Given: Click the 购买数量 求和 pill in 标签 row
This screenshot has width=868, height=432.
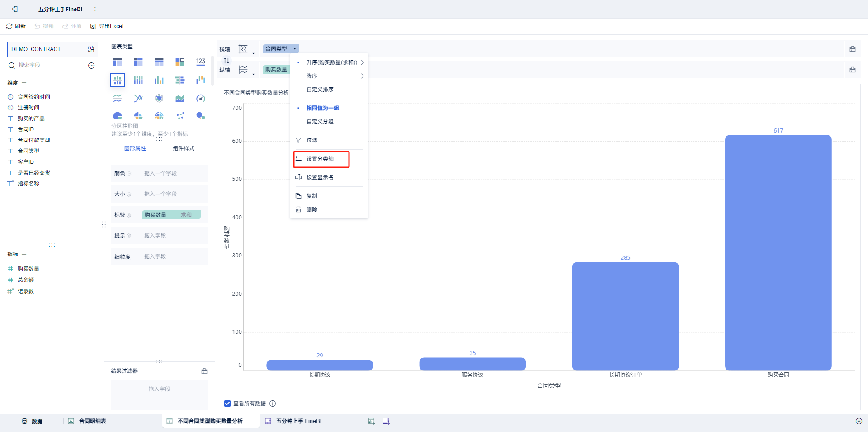Looking at the screenshot, I should pos(171,215).
